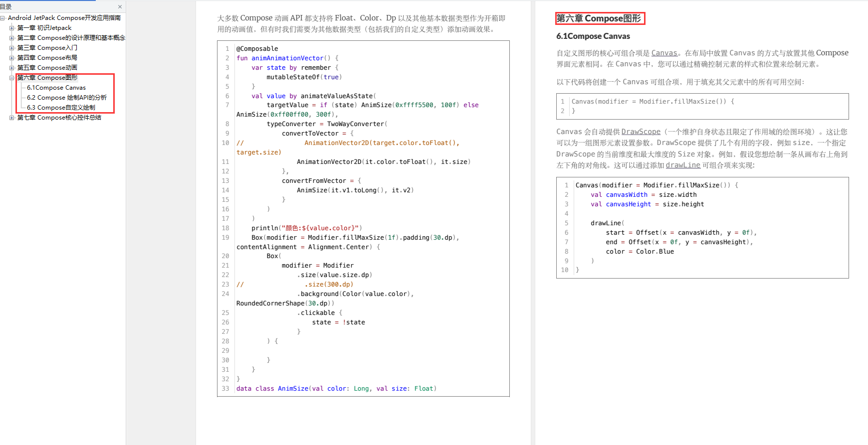
Task: Open the 第四章 Compose布局 bookmark
Action: click(47, 58)
